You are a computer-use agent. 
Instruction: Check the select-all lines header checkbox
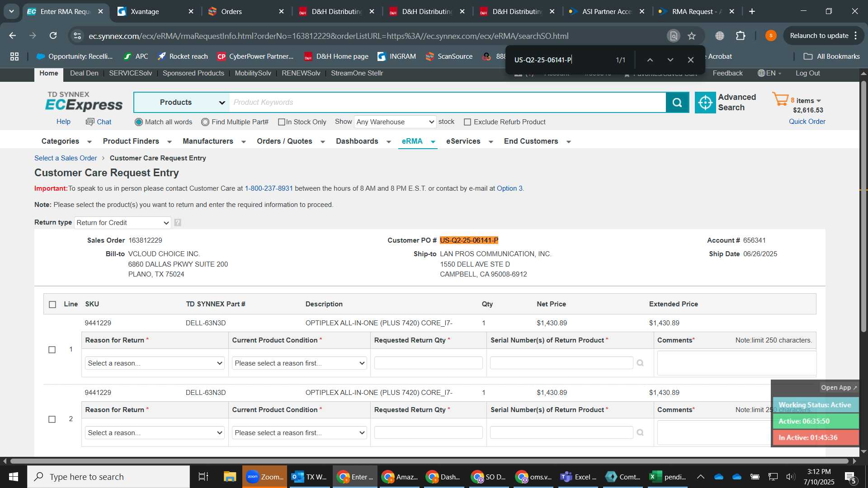tap(52, 305)
